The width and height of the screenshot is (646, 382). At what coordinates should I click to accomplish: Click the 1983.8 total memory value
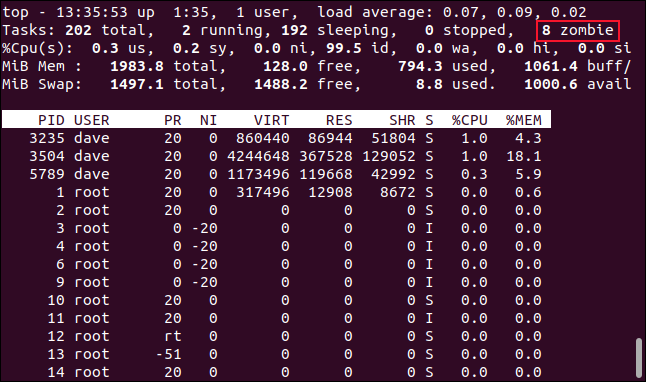137,66
